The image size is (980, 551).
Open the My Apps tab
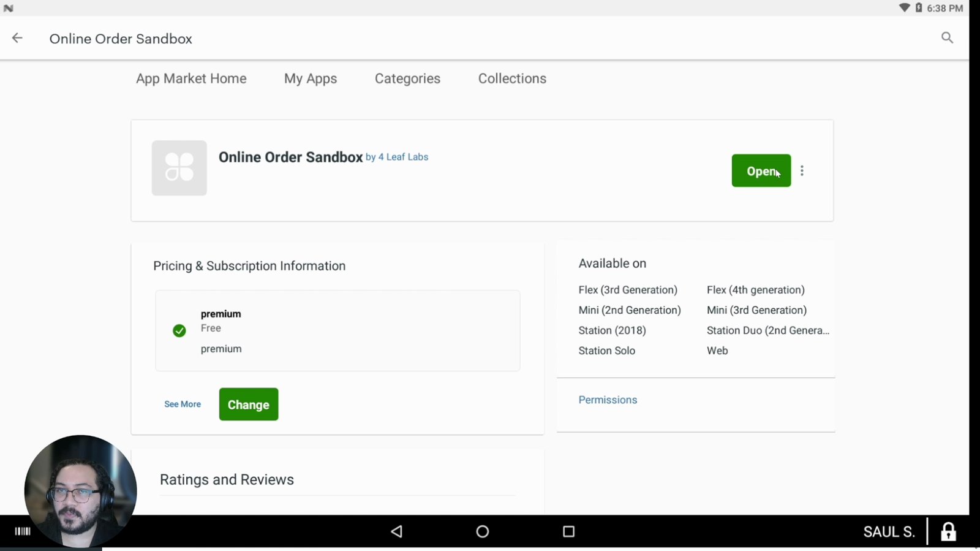(x=311, y=78)
